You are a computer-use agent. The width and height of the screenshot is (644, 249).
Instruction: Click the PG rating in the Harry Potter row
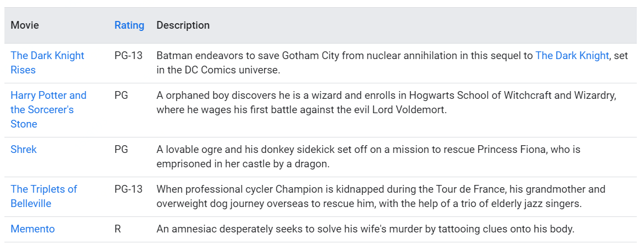[x=121, y=95]
